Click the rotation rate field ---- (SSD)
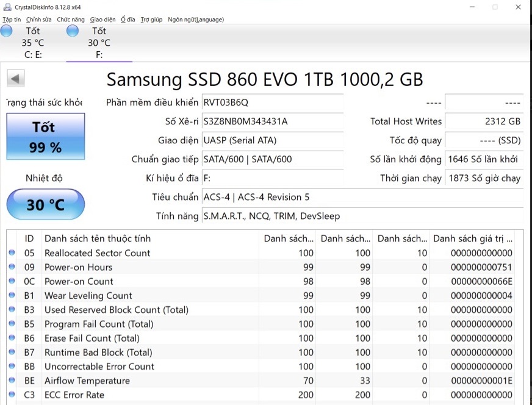Viewport: 532px width, 405px height. [484, 140]
